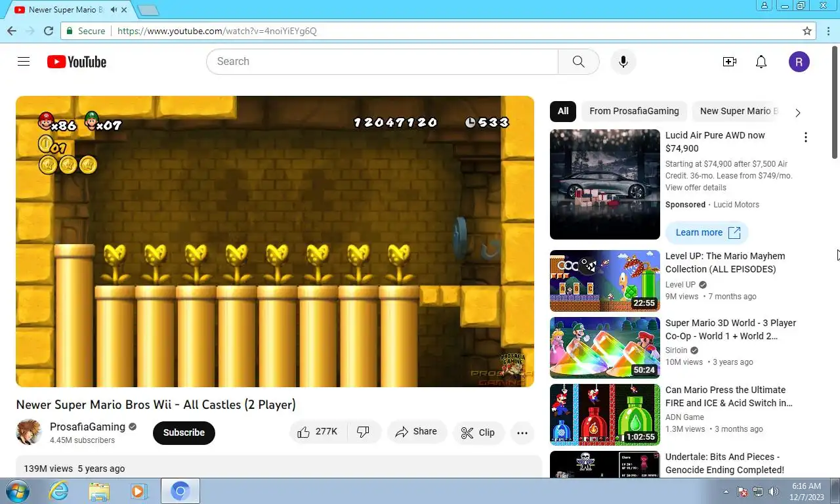
Task: View secure site info padlock
Action: pos(71,31)
